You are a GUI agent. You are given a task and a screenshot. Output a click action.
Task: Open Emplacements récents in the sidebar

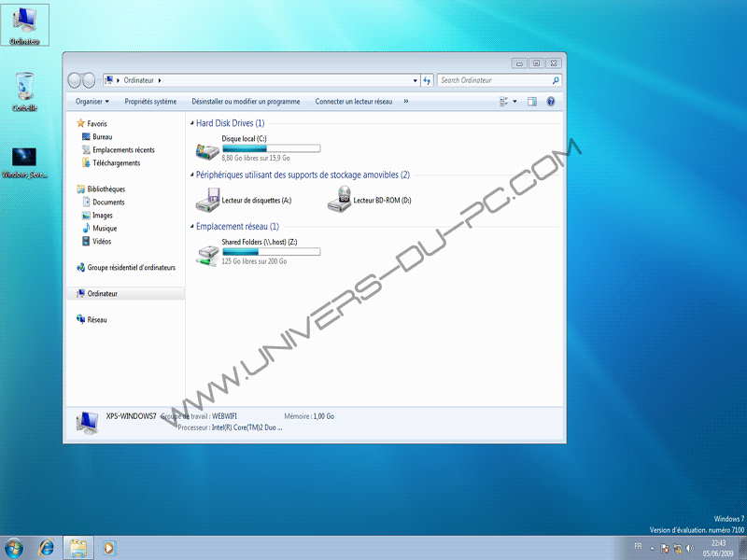(119, 150)
